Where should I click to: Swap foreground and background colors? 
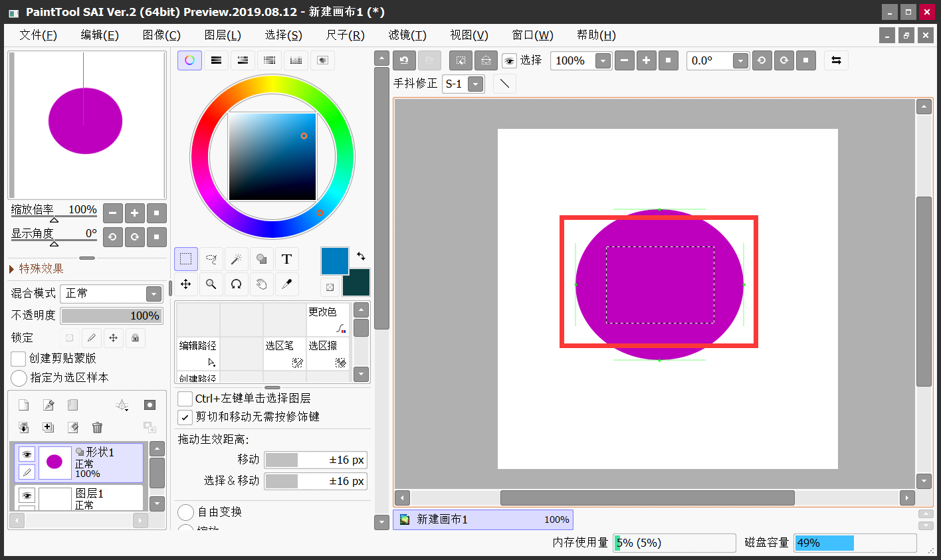[x=361, y=256]
